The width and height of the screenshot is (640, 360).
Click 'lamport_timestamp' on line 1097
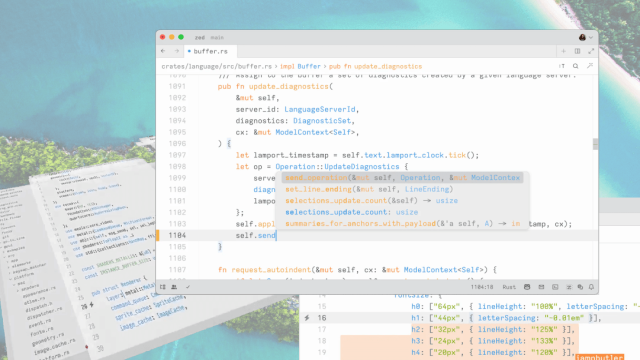tap(291, 155)
